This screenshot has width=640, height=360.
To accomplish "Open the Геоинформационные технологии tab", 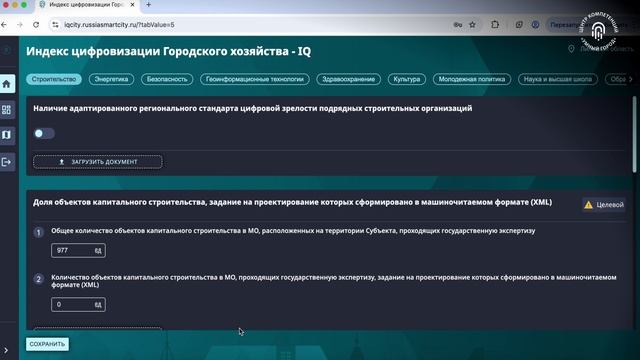I will [x=255, y=79].
